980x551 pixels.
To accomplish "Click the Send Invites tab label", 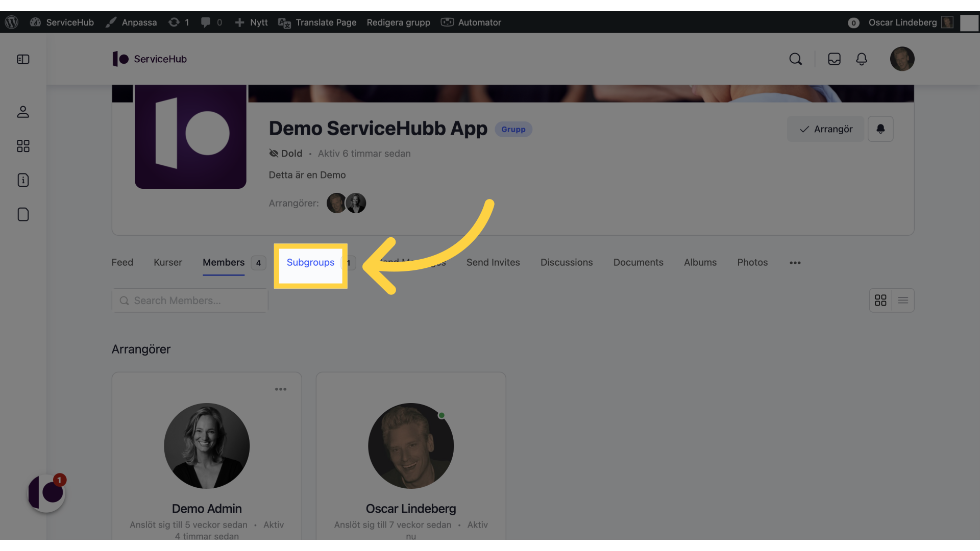I will point(493,262).
